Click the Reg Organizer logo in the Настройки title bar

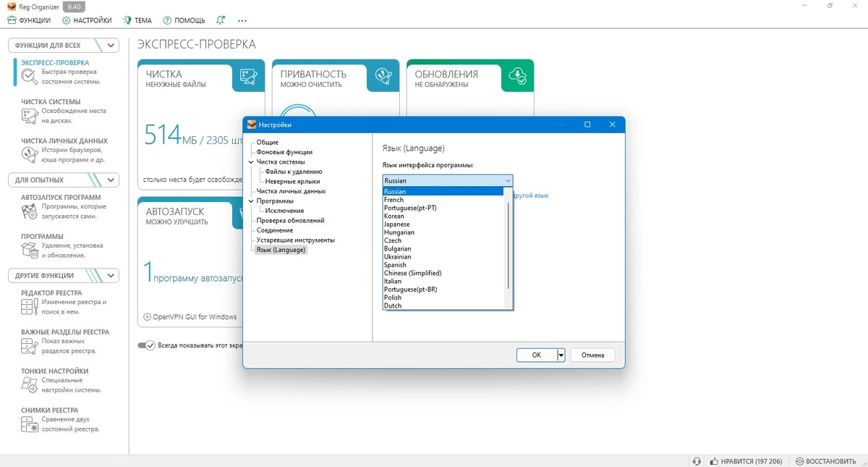coord(251,125)
